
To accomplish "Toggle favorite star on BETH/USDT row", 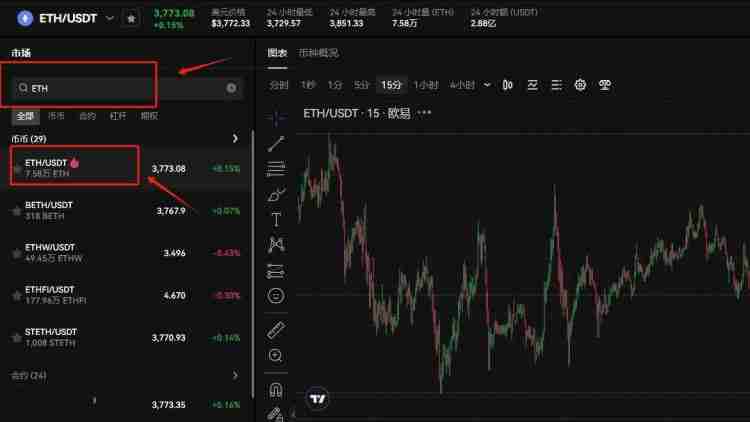I will point(16,211).
